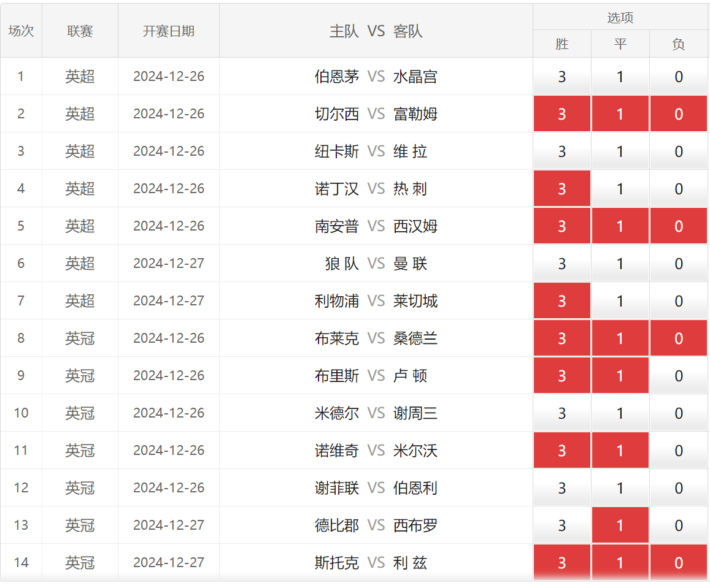
Task: Click date 2024-12-26 in row 12
Action: [168, 487]
